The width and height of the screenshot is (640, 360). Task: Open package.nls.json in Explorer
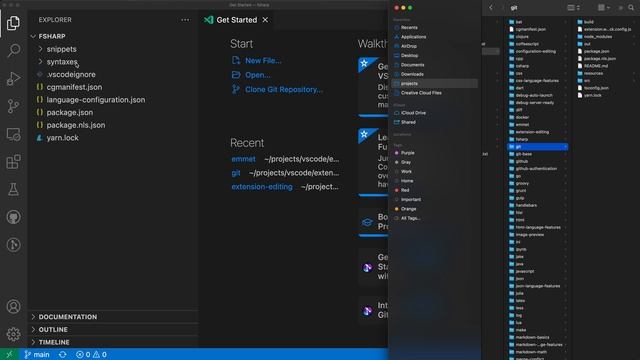pyautogui.click(x=76, y=125)
